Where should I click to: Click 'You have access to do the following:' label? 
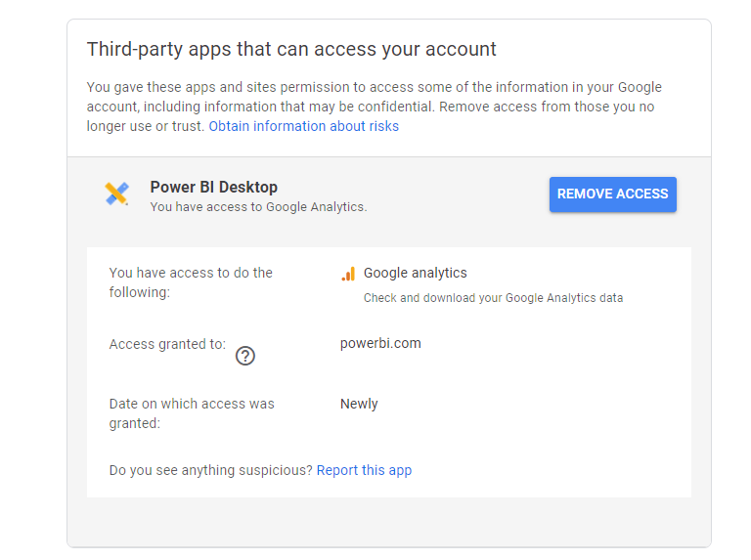pos(191,282)
